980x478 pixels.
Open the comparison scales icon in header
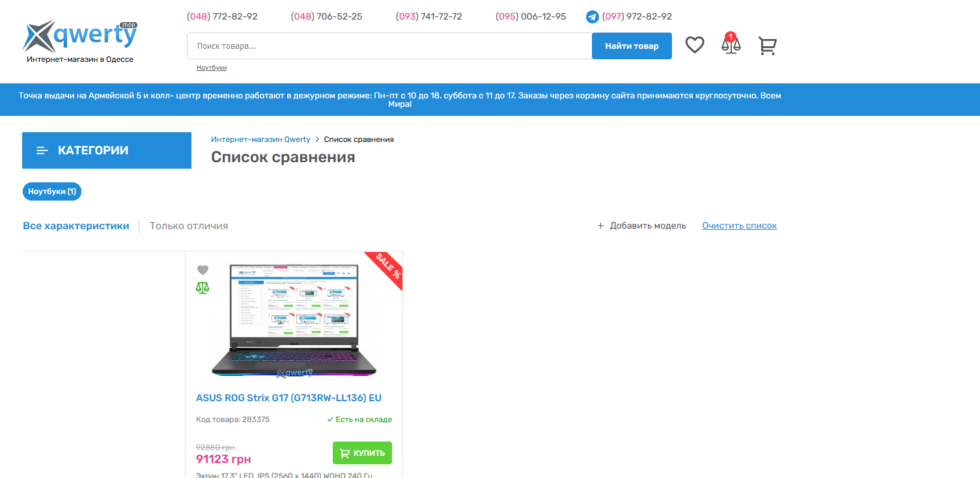pos(731,45)
